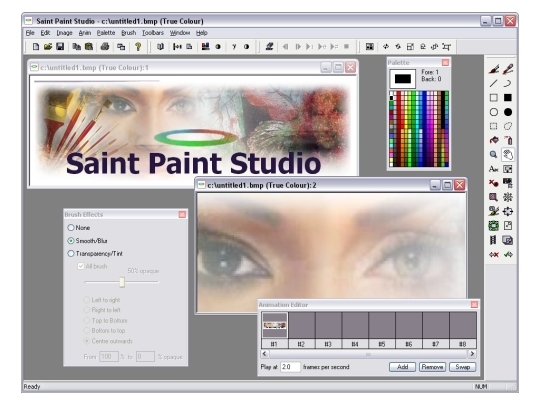The image size is (540, 405).
Task: Select the snowflake effect tool
Action: point(508,197)
